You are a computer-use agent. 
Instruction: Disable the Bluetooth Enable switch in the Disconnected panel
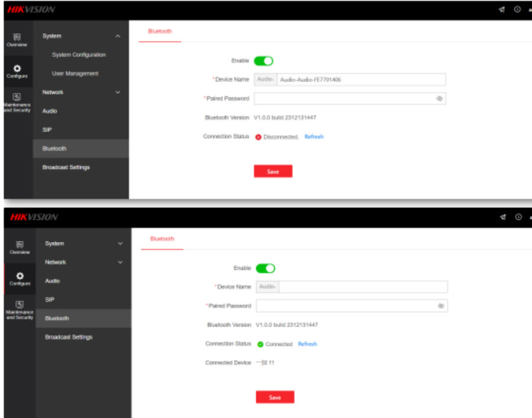pyautogui.click(x=263, y=61)
